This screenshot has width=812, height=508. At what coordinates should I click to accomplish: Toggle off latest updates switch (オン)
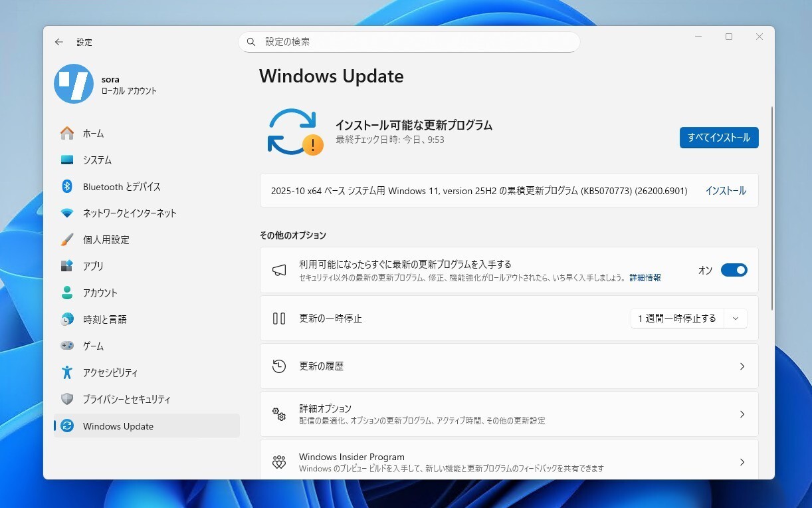click(x=734, y=270)
